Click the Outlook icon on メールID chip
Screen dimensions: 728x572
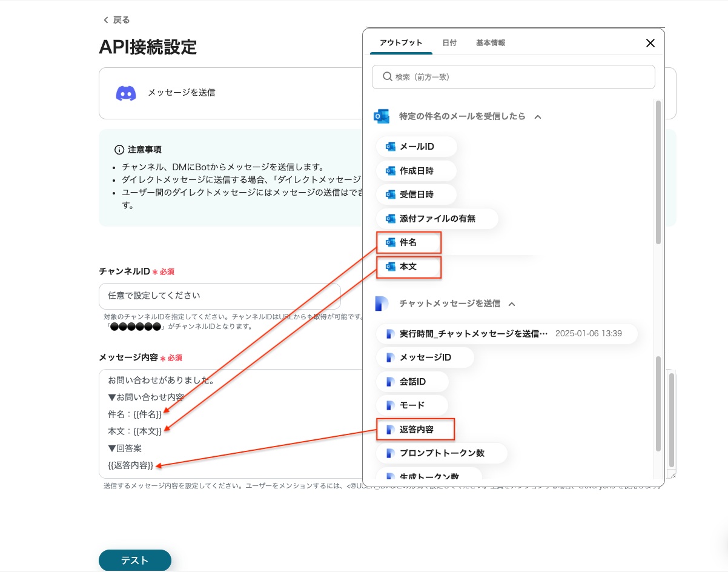tap(391, 147)
